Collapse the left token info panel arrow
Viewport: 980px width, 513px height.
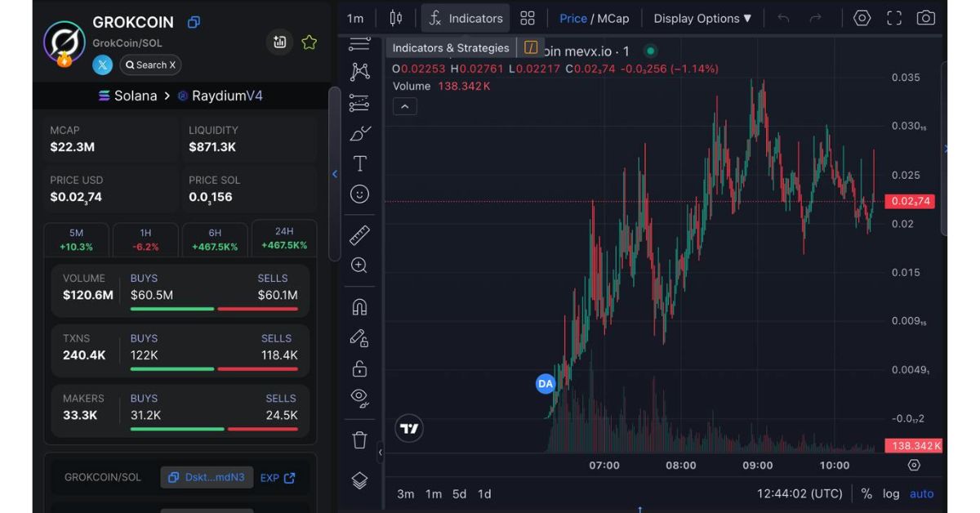pyautogui.click(x=334, y=173)
